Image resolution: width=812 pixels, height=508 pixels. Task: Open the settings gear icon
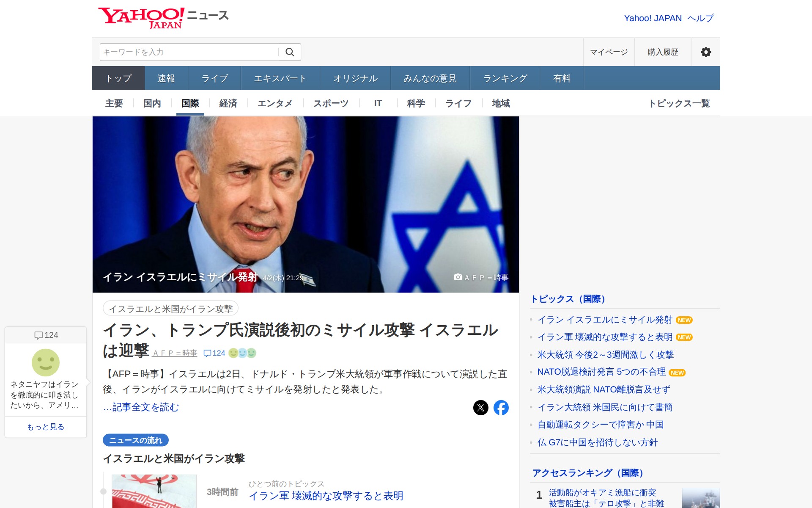[x=706, y=52]
